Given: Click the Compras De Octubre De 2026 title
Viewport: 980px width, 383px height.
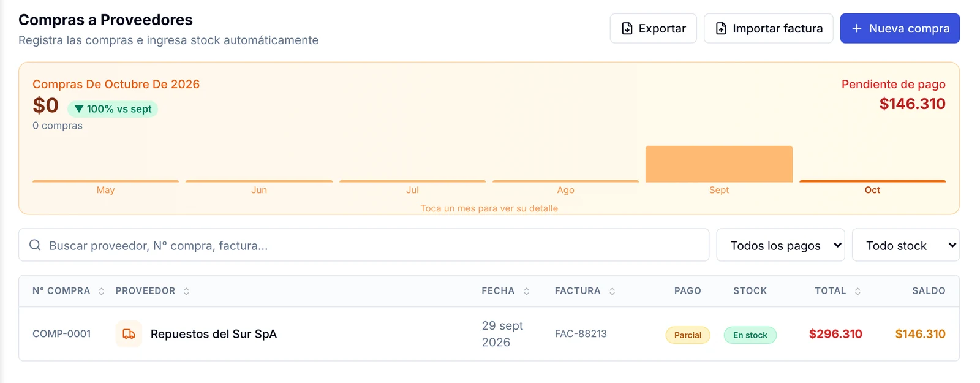Looking at the screenshot, I should point(116,84).
